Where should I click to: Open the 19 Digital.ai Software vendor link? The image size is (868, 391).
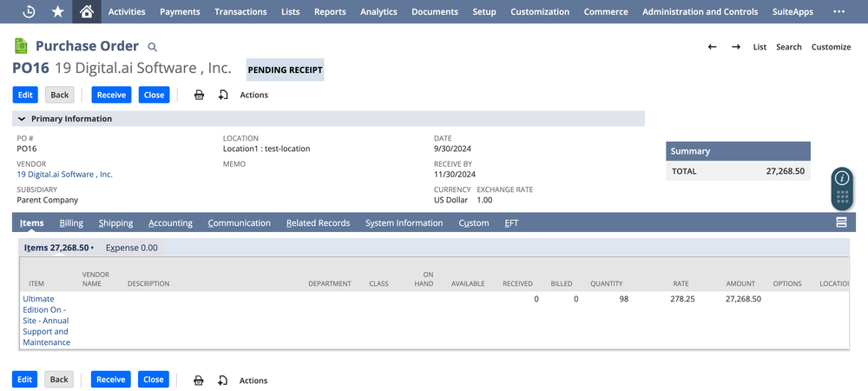point(64,174)
